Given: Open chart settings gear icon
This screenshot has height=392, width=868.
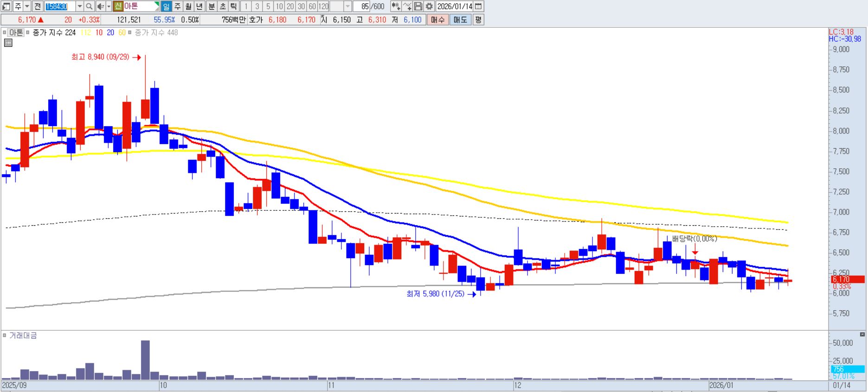Looking at the screenshot, I should (429, 6).
